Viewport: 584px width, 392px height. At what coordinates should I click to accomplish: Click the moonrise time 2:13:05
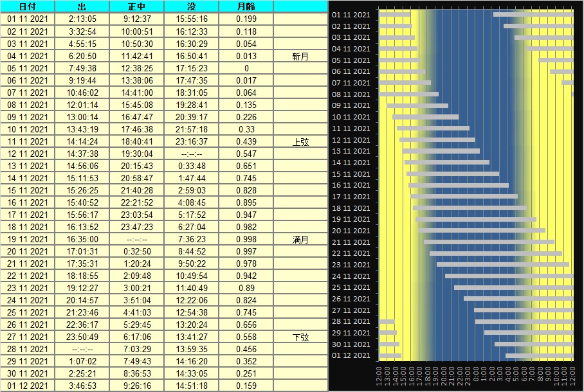[82, 19]
